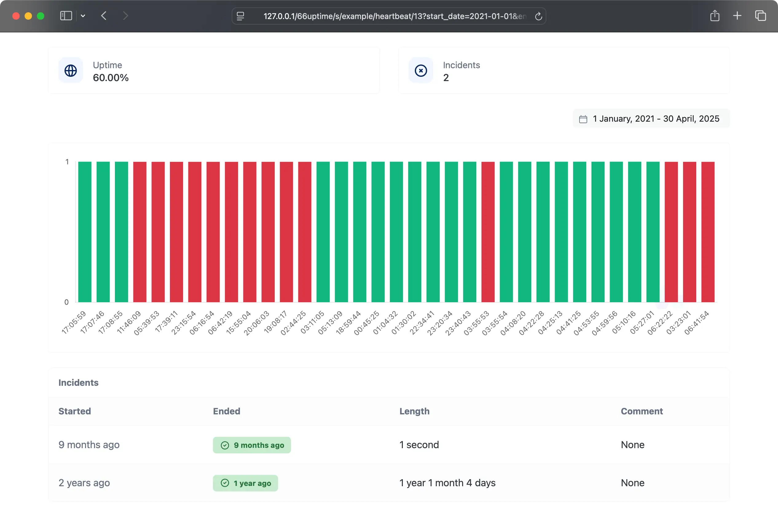Click the red bar labeled 03:55:53 in the chart
778x532 pixels.
487,231
